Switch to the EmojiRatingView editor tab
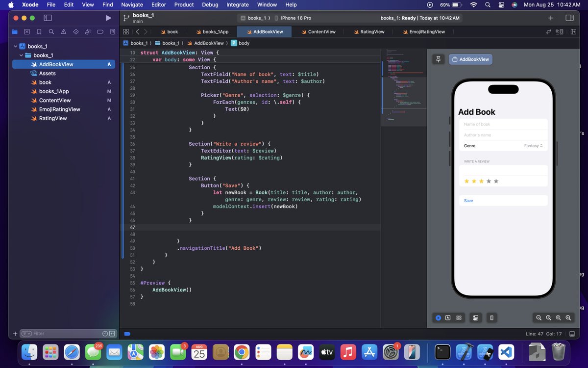Viewport: 588px width, 368px height. (423, 31)
